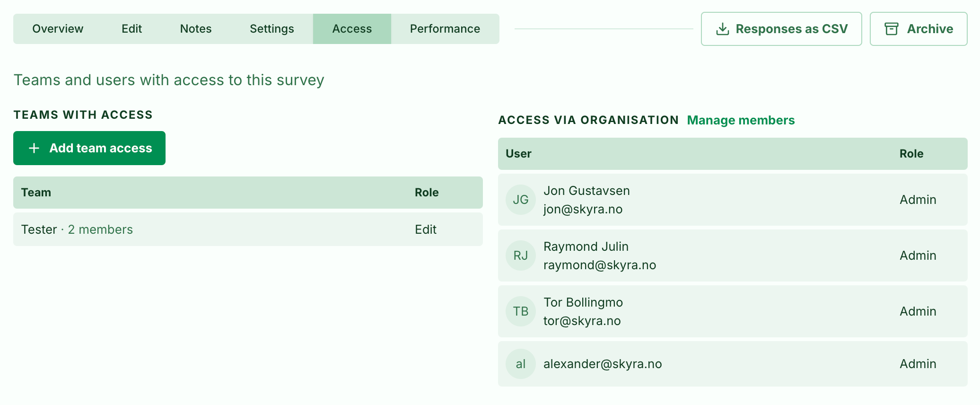Click the archive box icon
The width and height of the screenshot is (980, 405).
coord(892,29)
